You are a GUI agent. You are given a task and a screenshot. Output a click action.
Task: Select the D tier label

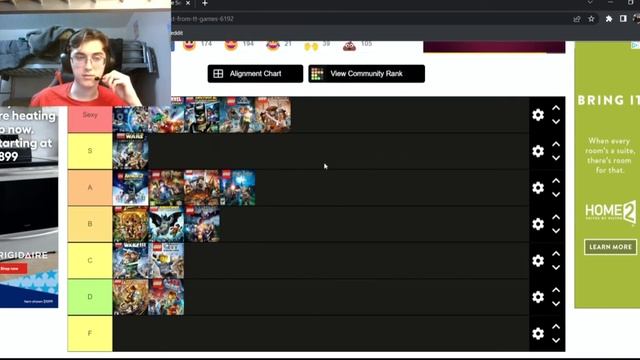point(90,297)
